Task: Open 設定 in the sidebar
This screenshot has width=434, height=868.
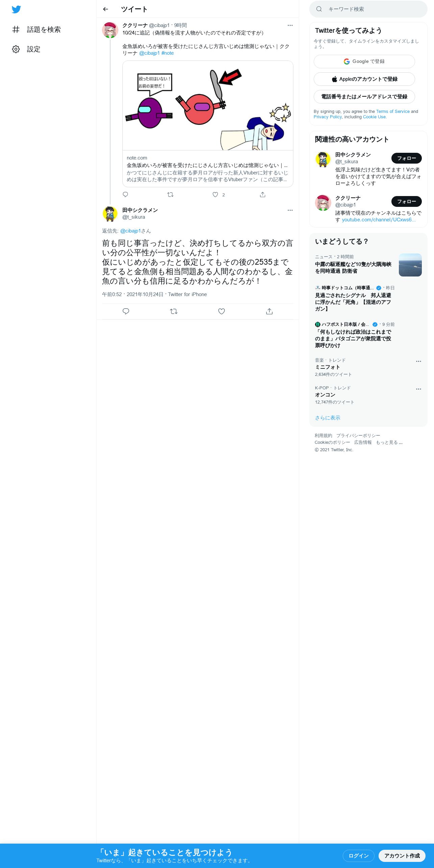Action: click(x=26, y=49)
